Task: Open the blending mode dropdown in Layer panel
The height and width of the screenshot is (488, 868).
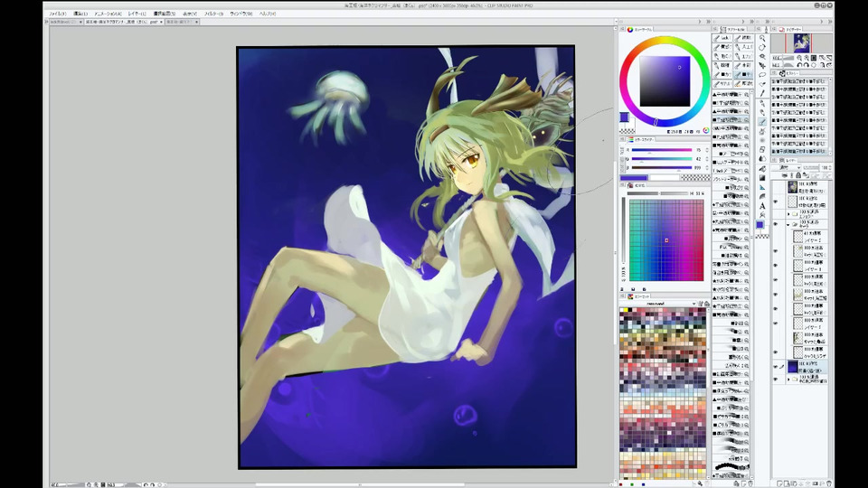Action: point(791,167)
